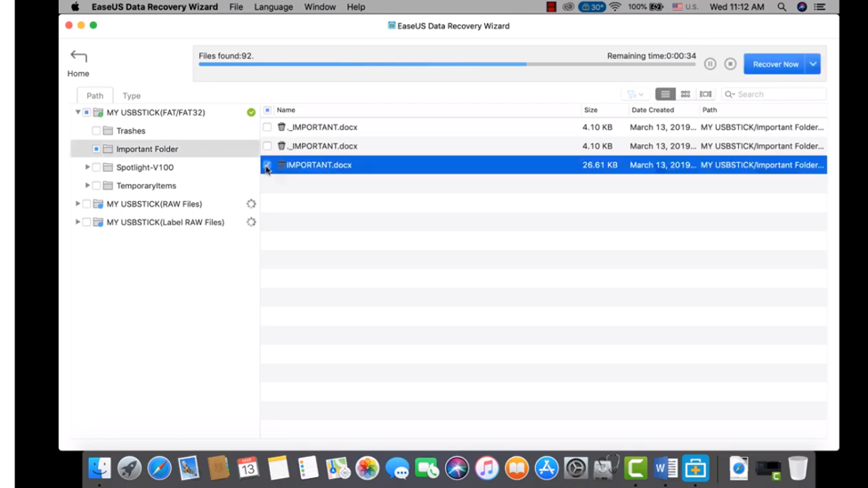Open System Preferences from the Dock
This screenshot has height=488, width=868.
coord(576,468)
